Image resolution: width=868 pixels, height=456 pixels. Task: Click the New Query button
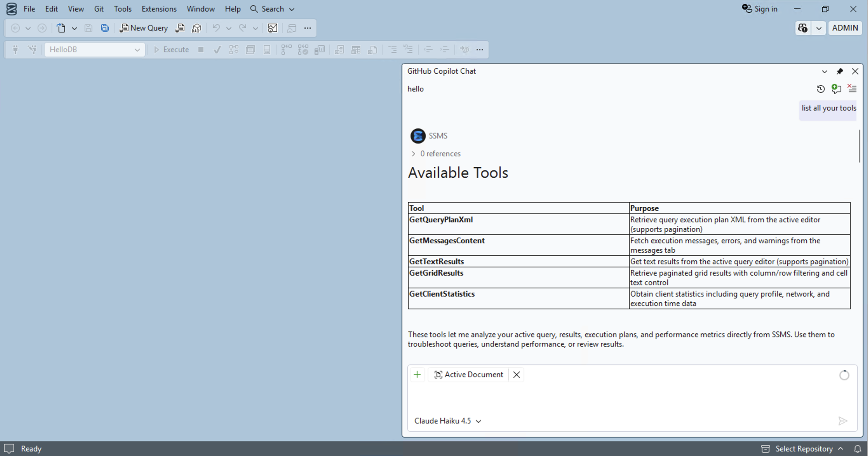144,28
